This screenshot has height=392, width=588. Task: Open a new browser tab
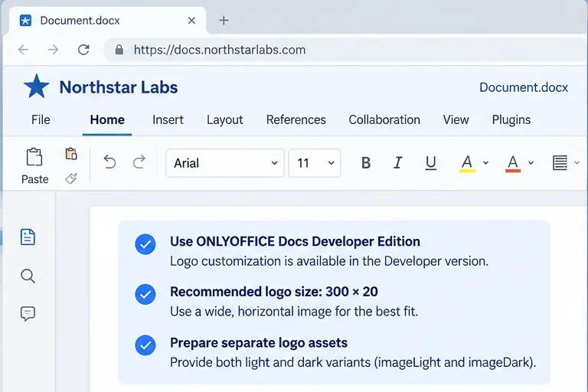(224, 20)
